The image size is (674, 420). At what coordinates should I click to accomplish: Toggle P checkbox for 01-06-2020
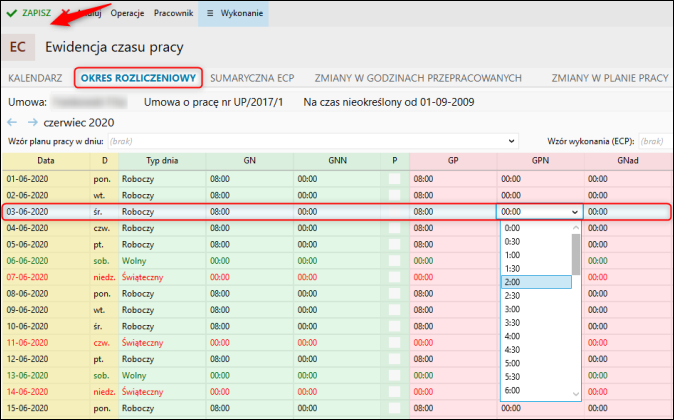pos(394,178)
